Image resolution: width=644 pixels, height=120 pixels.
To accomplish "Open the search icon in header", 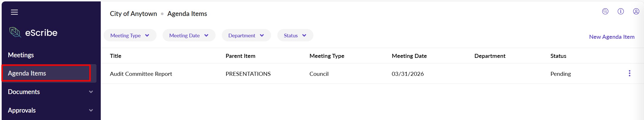I will click(x=605, y=11).
